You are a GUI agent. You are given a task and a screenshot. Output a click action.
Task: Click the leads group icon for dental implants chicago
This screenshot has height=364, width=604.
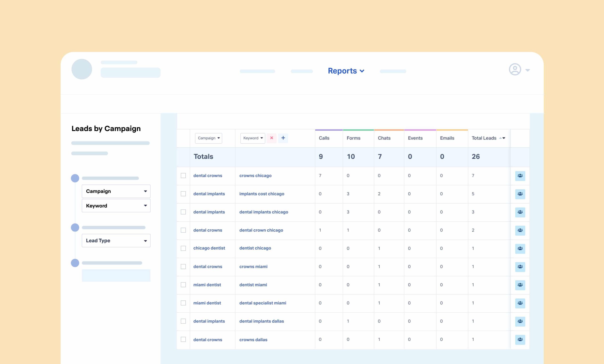[x=520, y=212]
